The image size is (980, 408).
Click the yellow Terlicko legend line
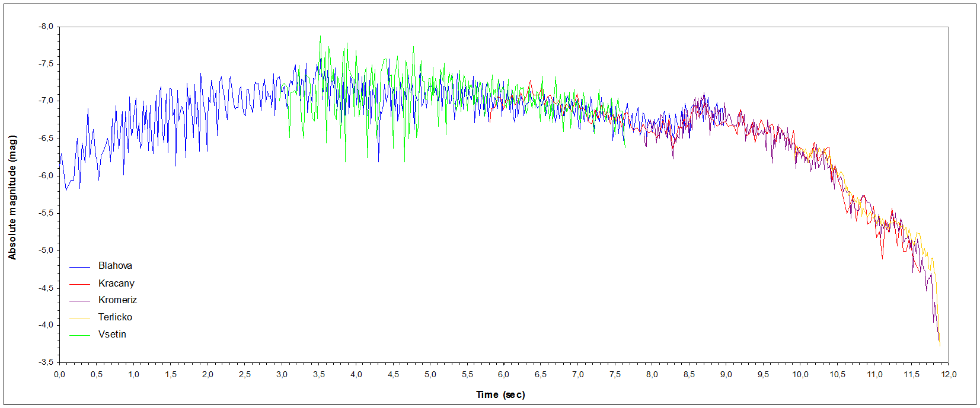(79, 319)
